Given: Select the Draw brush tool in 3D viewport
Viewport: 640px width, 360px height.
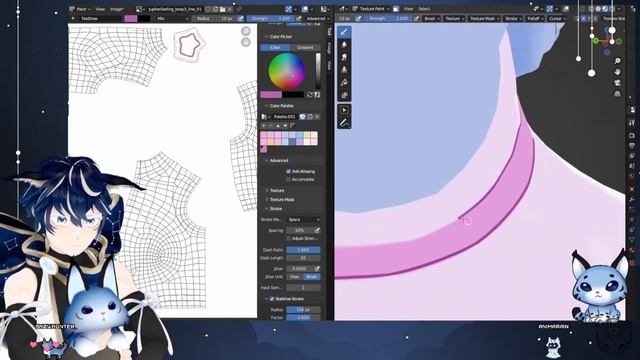Looking at the screenshot, I should pyautogui.click(x=344, y=32).
